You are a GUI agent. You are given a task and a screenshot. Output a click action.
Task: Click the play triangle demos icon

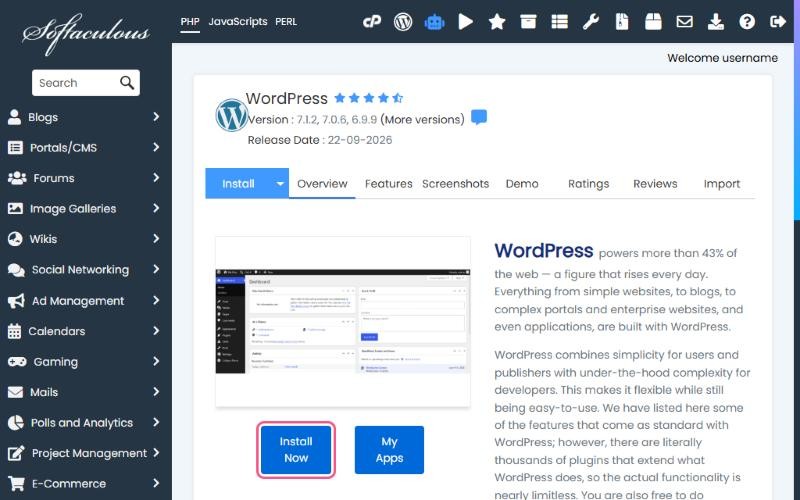click(465, 22)
